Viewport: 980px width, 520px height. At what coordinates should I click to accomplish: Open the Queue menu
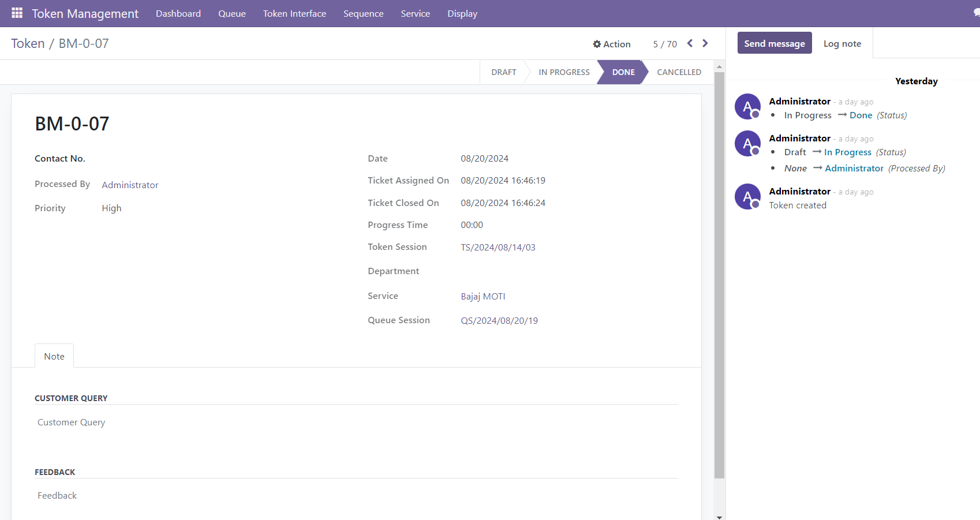click(232, 13)
